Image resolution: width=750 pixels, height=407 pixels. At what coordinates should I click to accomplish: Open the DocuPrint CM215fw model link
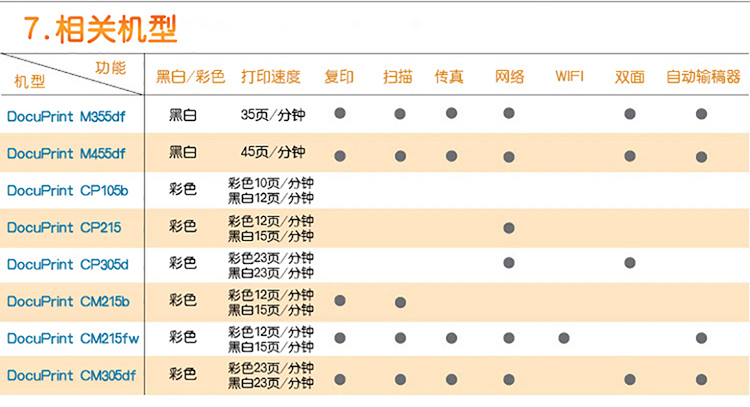pos(72,338)
